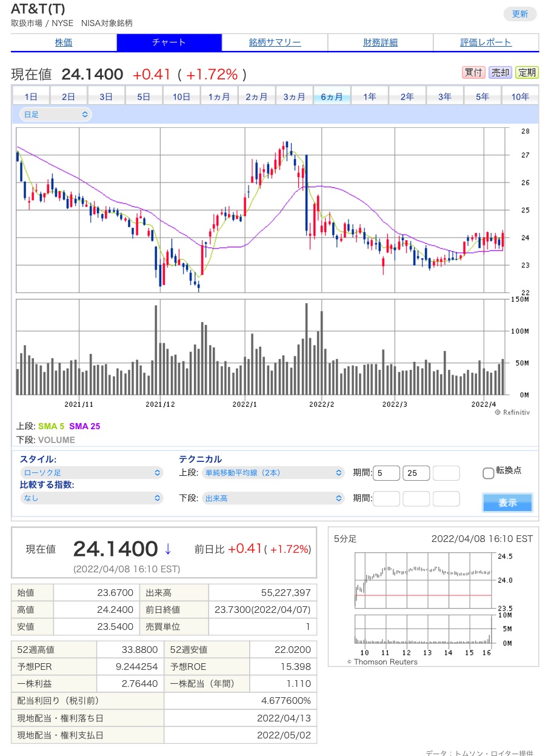
Task: Select the 1年 chart period
Action: [x=369, y=96]
